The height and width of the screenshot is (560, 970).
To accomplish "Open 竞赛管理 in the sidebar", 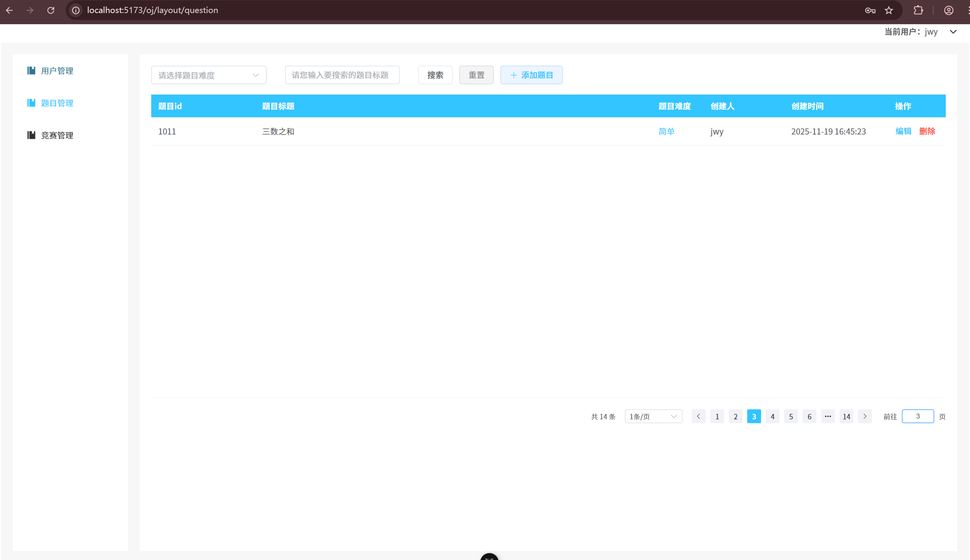I will (x=57, y=135).
